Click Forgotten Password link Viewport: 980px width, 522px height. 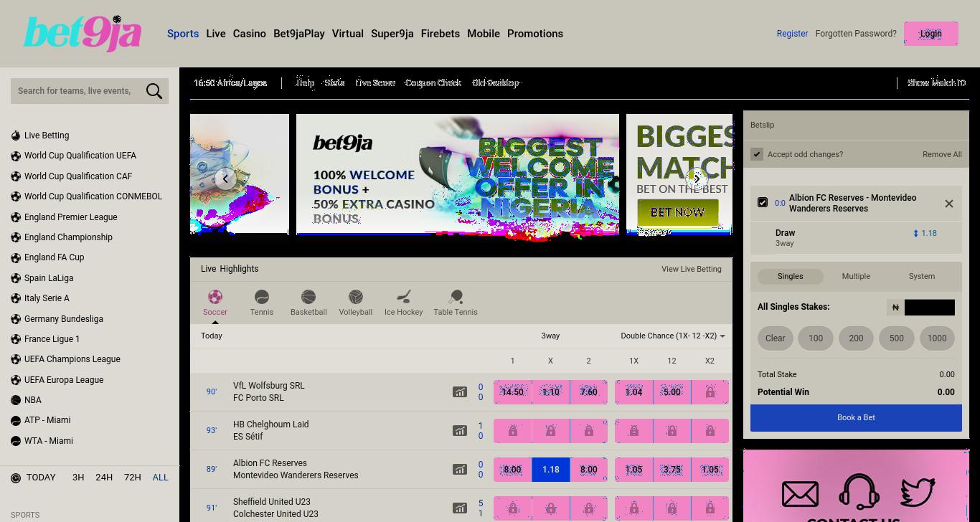(x=856, y=34)
